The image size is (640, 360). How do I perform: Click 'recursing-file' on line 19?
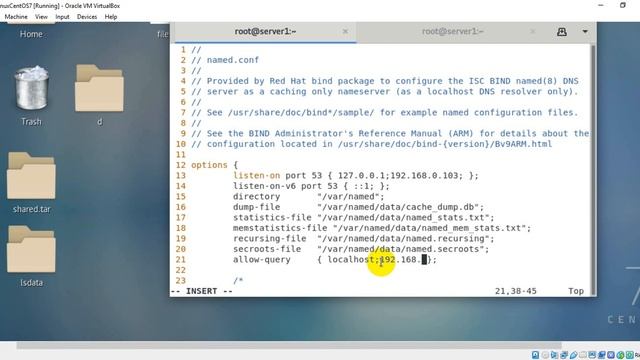click(269, 239)
